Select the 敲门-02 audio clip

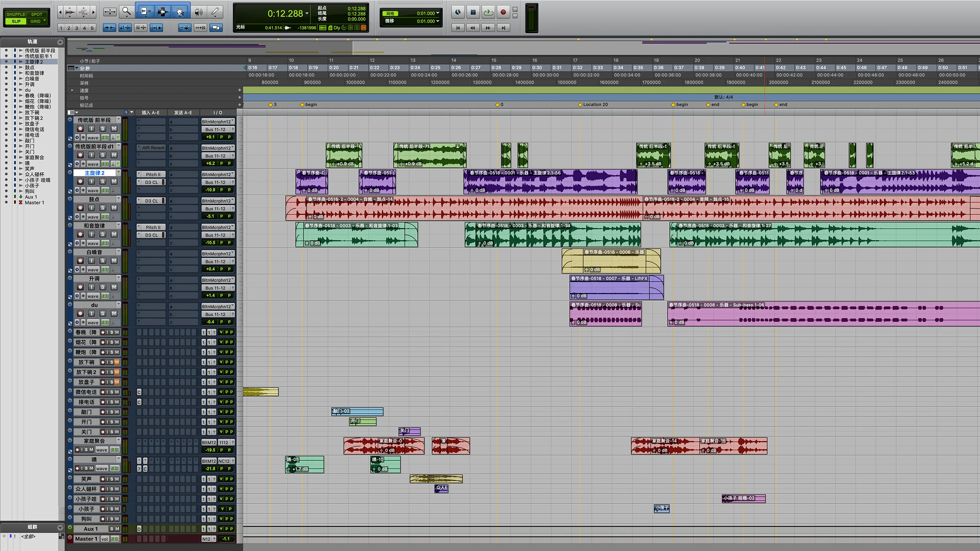click(x=357, y=411)
